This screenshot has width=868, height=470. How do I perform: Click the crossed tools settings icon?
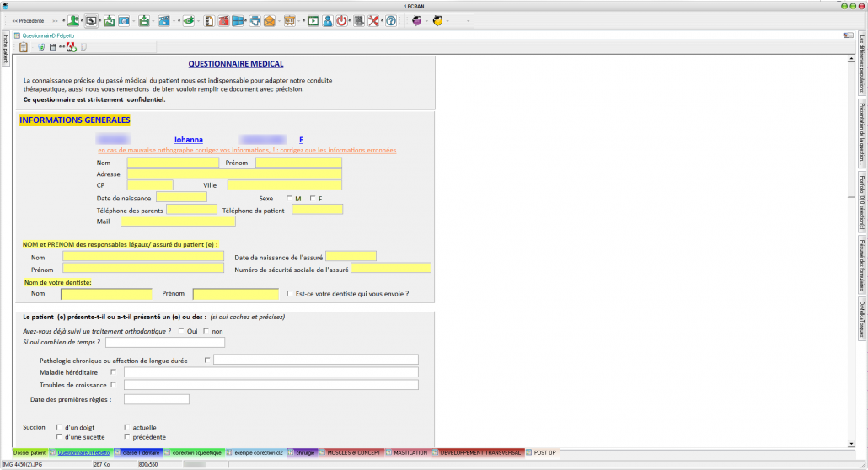tap(374, 21)
